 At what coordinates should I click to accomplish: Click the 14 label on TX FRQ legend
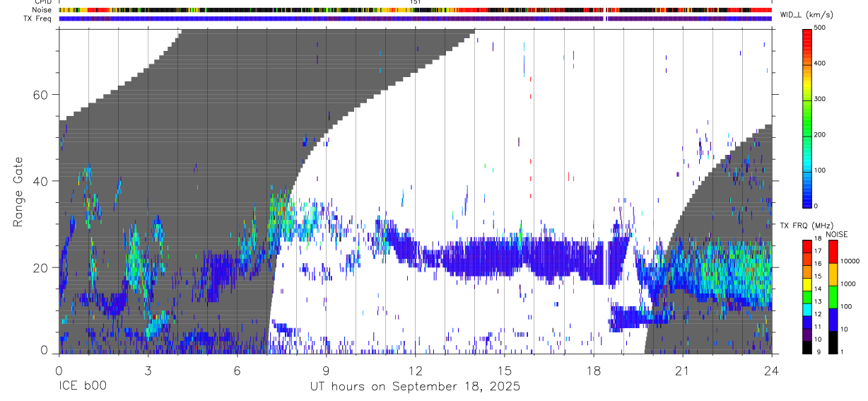(x=818, y=289)
